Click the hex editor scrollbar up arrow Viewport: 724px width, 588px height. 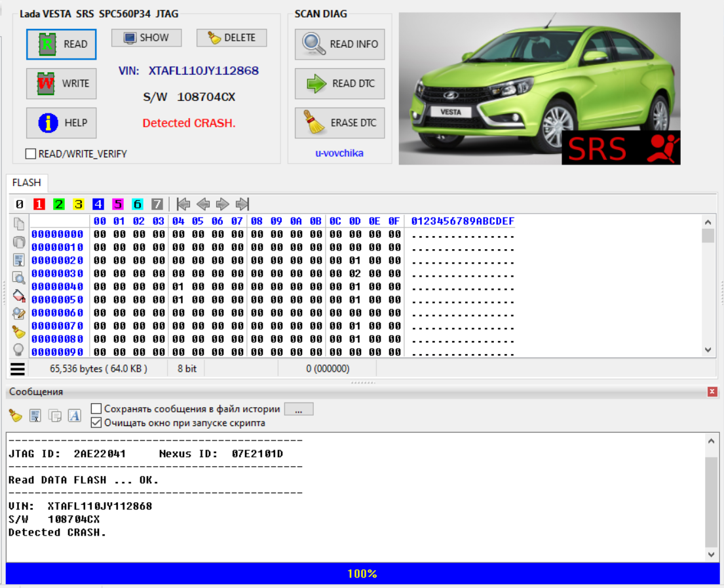point(708,222)
